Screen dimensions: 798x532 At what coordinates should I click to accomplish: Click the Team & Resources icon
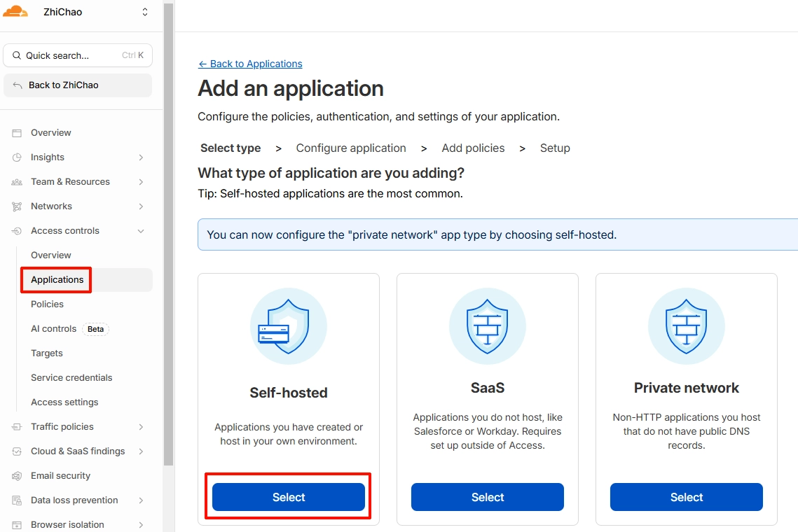pos(17,182)
